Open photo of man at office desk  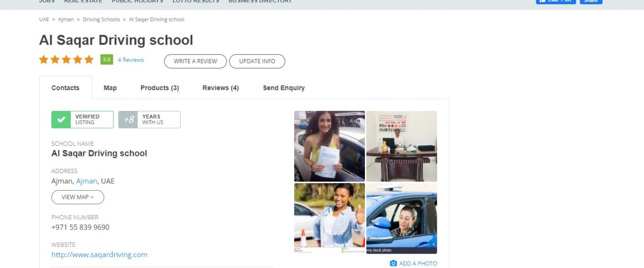point(402,146)
